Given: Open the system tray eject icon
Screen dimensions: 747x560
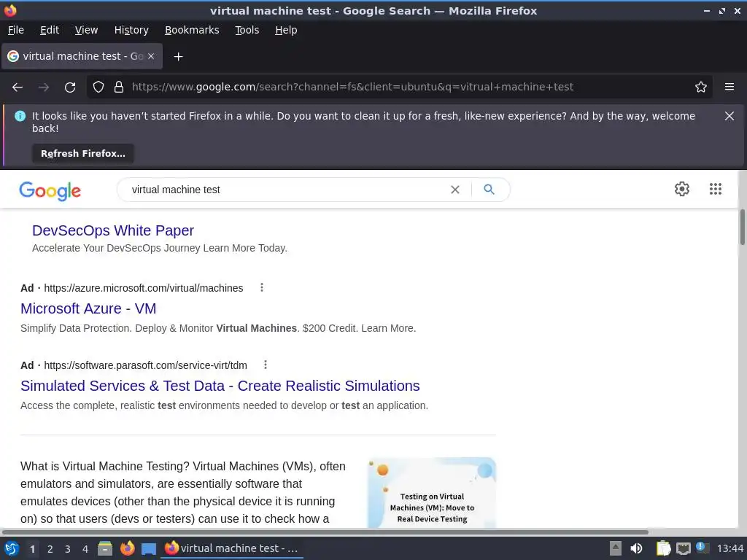Looking at the screenshot, I should pos(616,548).
